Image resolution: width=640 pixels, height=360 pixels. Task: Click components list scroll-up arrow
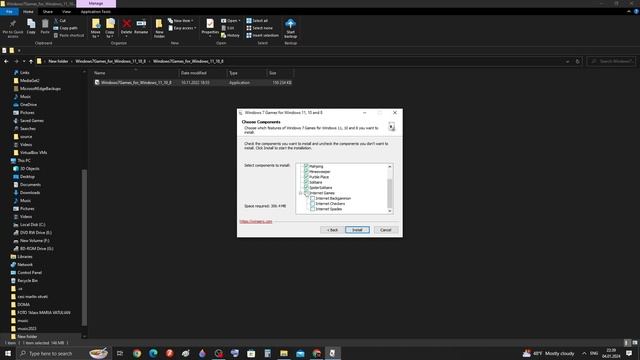(389, 167)
